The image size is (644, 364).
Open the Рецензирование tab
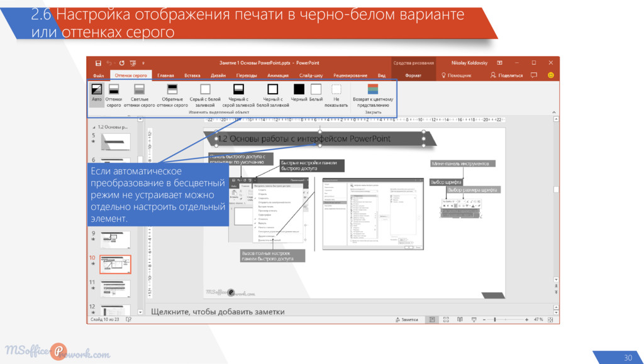point(350,75)
